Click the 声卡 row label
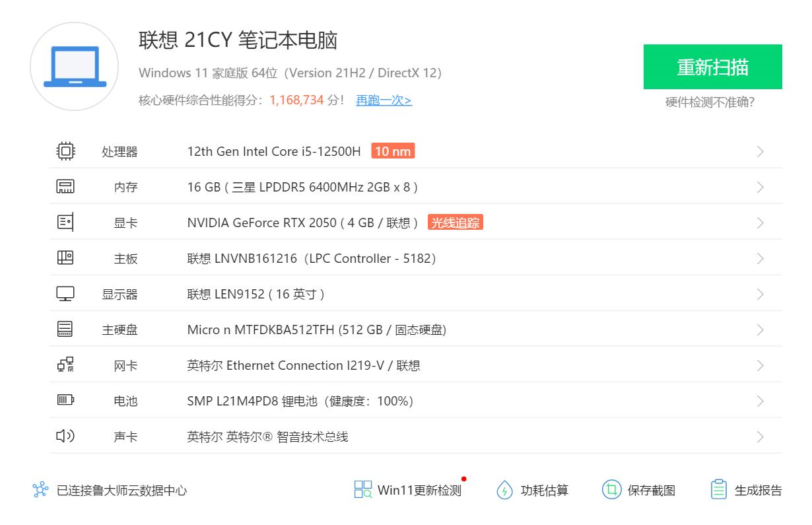The width and height of the screenshot is (812, 525). pyautogui.click(x=125, y=437)
